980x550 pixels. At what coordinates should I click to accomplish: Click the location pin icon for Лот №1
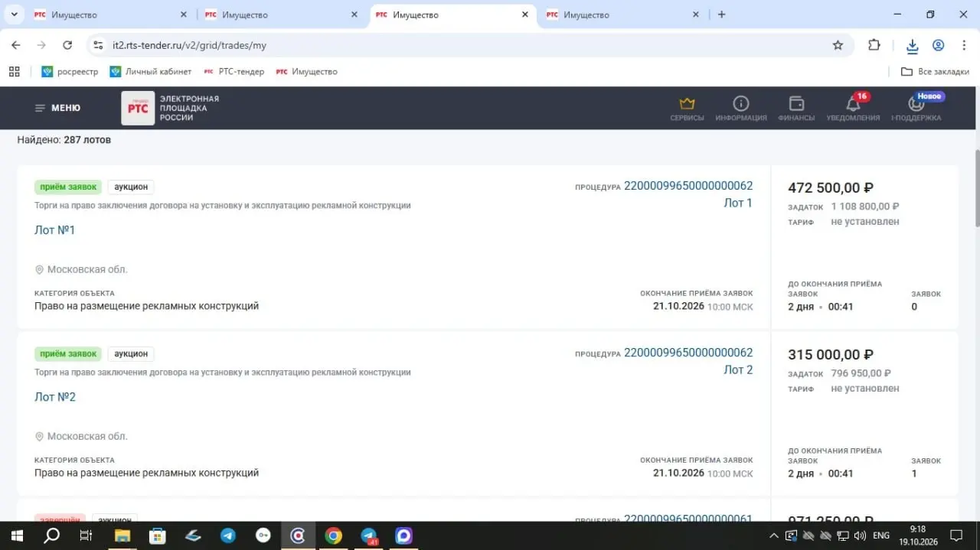click(39, 270)
